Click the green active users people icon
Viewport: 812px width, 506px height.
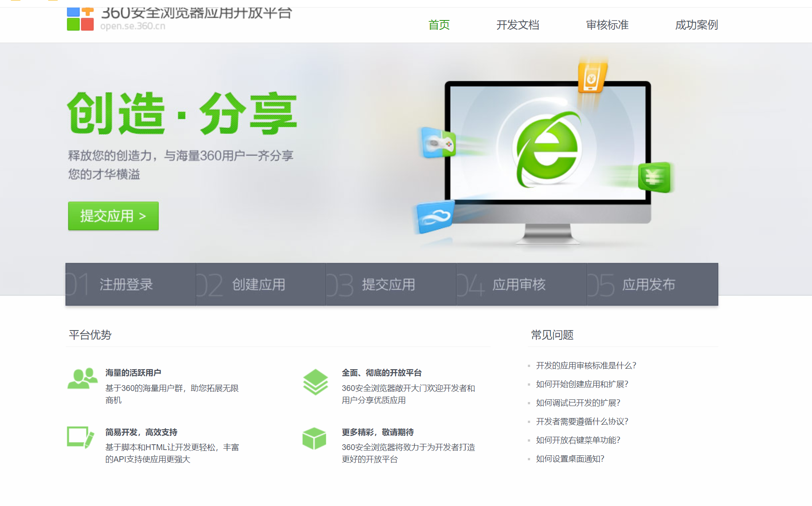click(83, 379)
